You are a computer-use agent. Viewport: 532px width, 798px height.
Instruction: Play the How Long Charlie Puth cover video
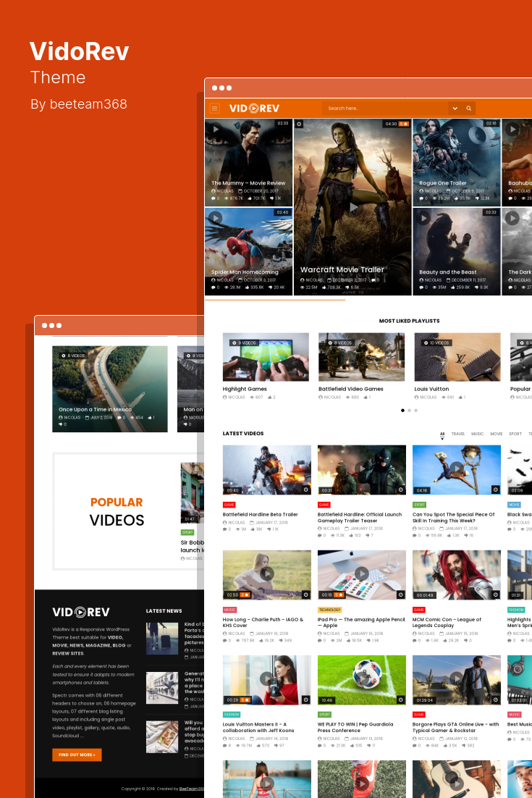266,574
